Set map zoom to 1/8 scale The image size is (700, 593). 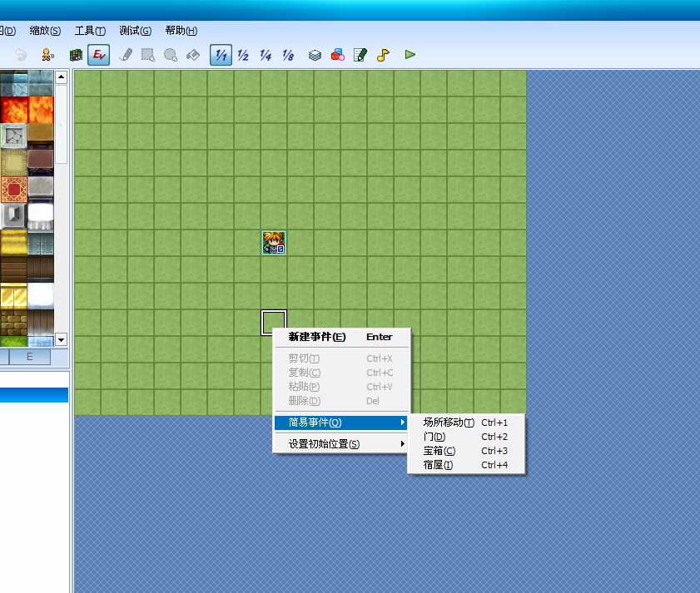point(288,55)
